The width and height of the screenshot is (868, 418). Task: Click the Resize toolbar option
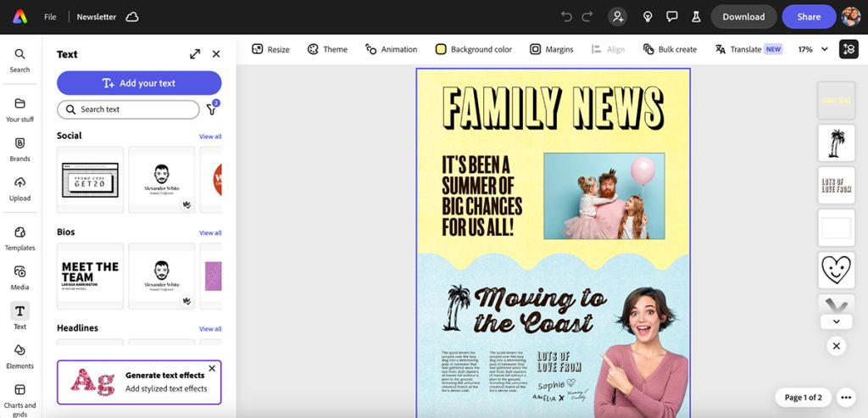pos(270,49)
